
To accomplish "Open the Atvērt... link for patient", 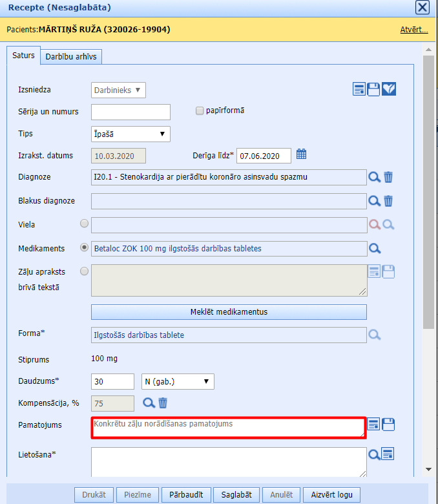I will click(x=413, y=30).
